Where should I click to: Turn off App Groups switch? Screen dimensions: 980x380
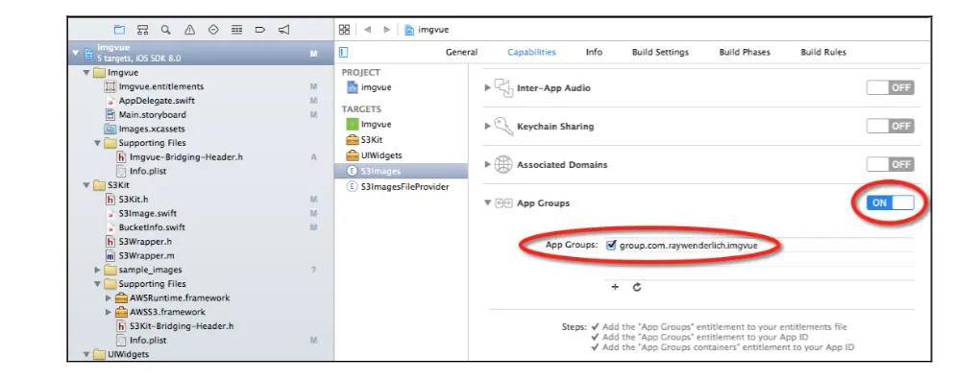[x=890, y=202]
